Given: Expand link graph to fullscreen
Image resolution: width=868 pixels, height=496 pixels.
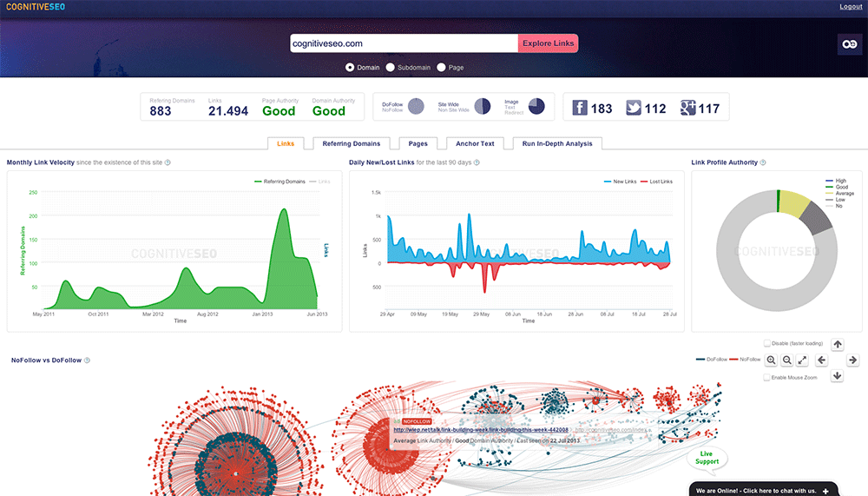Looking at the screenshot, I should point(802,360).
